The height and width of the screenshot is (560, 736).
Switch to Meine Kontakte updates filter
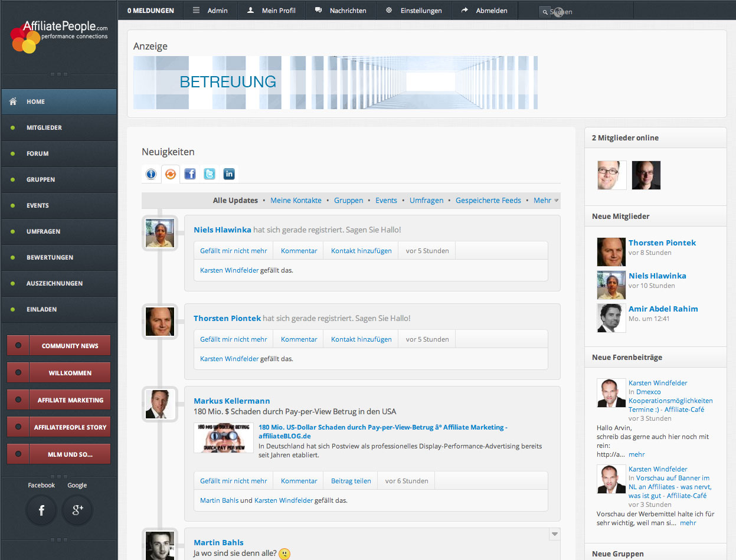296,201
